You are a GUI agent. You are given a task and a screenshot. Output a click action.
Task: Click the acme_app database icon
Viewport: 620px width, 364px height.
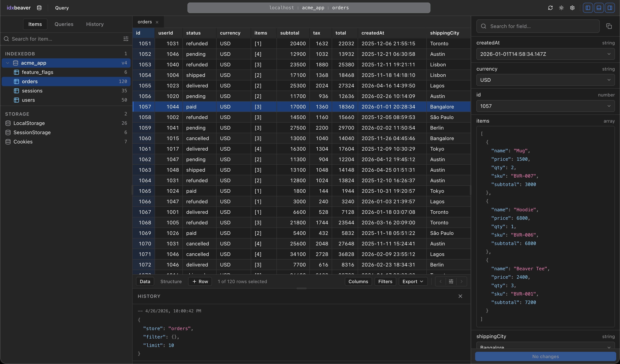[x=16, y=63]
